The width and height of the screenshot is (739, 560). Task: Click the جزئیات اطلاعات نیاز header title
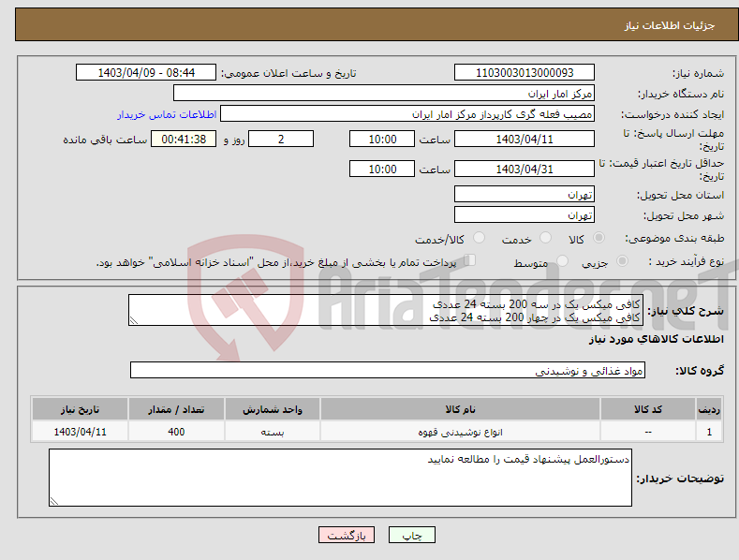pyautogui.click(x=670, y=25)
